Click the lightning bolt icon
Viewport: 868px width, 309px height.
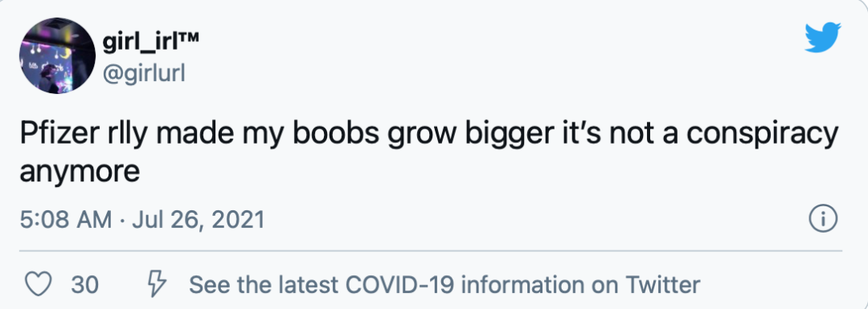pyautogui.click(x=156, y=285)
